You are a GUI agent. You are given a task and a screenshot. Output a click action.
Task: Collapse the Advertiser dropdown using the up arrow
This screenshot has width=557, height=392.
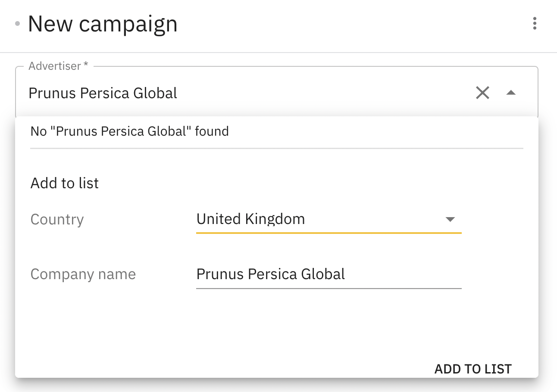coord(511,93)
